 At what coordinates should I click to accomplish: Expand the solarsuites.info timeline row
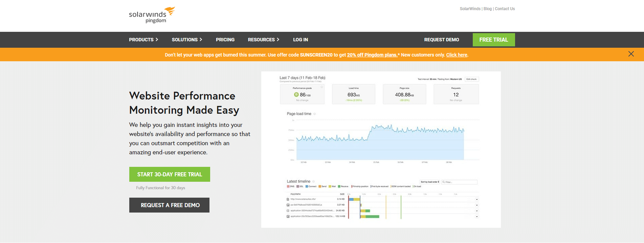coord(476,199)
